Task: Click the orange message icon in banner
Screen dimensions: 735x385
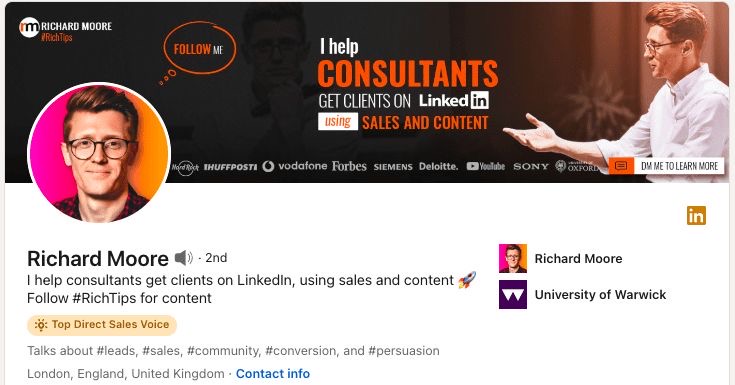Action: point(621,166)
